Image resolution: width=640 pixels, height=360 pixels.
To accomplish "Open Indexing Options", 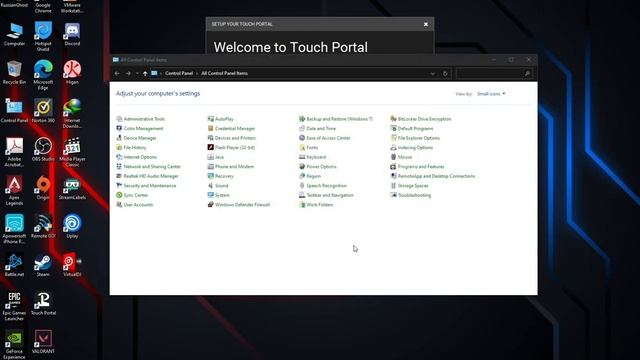I will tap(411, 147).
